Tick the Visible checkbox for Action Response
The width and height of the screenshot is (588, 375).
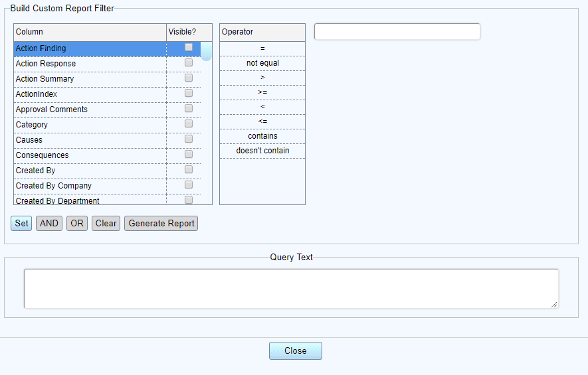coord(189,62)
